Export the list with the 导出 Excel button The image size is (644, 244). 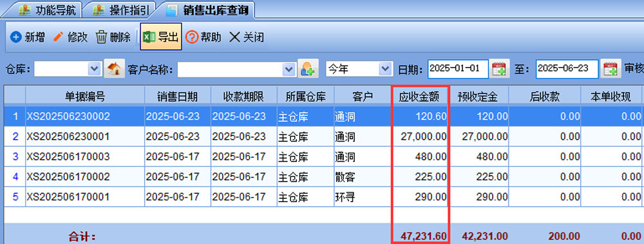(160, 37)
